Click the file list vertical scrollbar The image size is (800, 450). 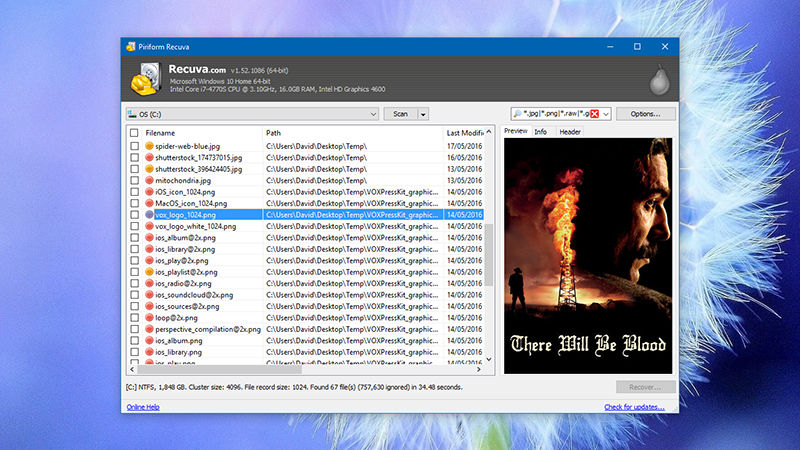click(489, 260)
